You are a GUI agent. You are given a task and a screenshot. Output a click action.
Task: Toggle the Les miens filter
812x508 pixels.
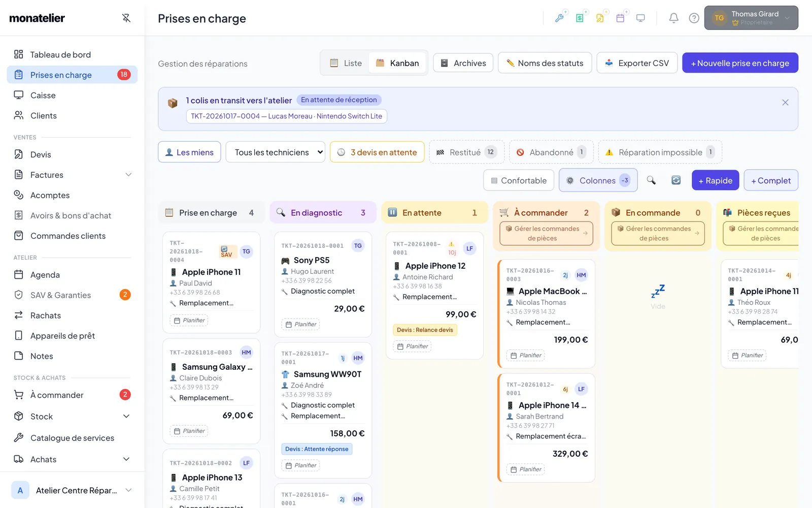[189, 152]
